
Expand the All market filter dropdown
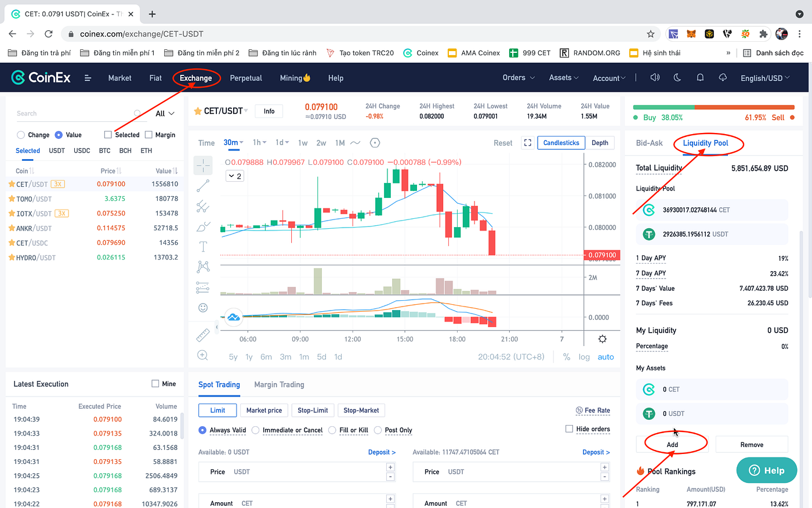pos(164,114)
